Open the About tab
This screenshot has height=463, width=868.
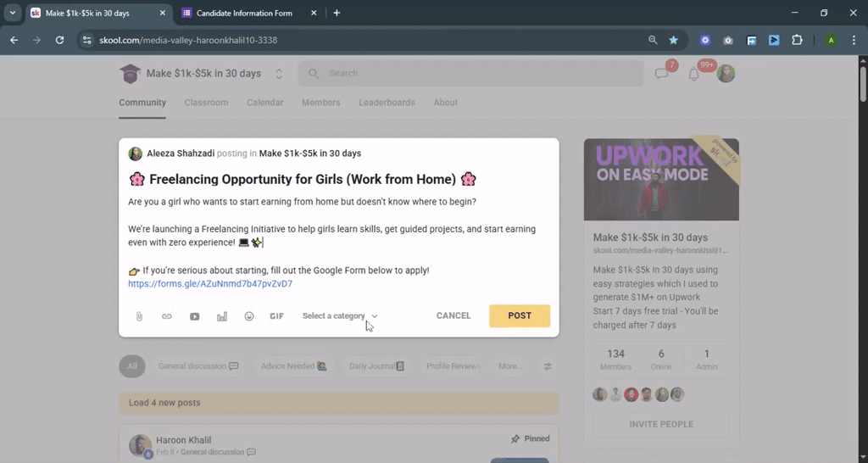(446, 103)
